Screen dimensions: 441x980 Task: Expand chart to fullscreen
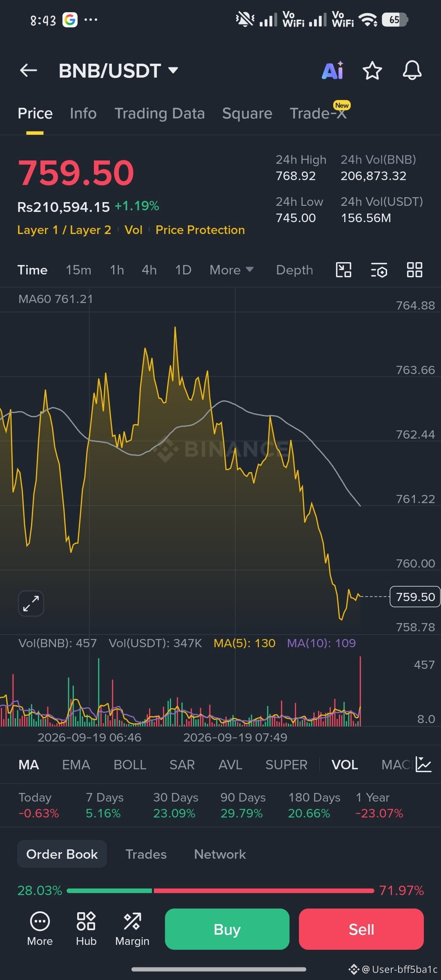click(x=31, y=604)
